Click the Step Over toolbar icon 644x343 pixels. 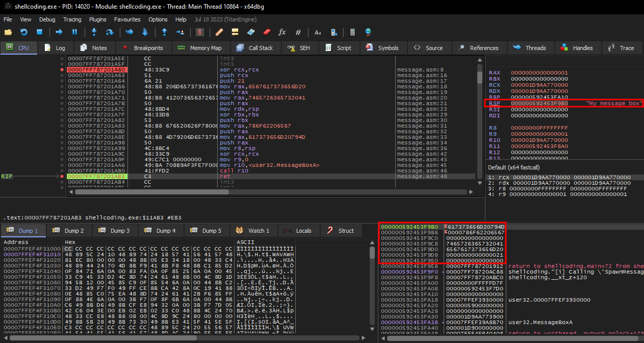point(109,32)
